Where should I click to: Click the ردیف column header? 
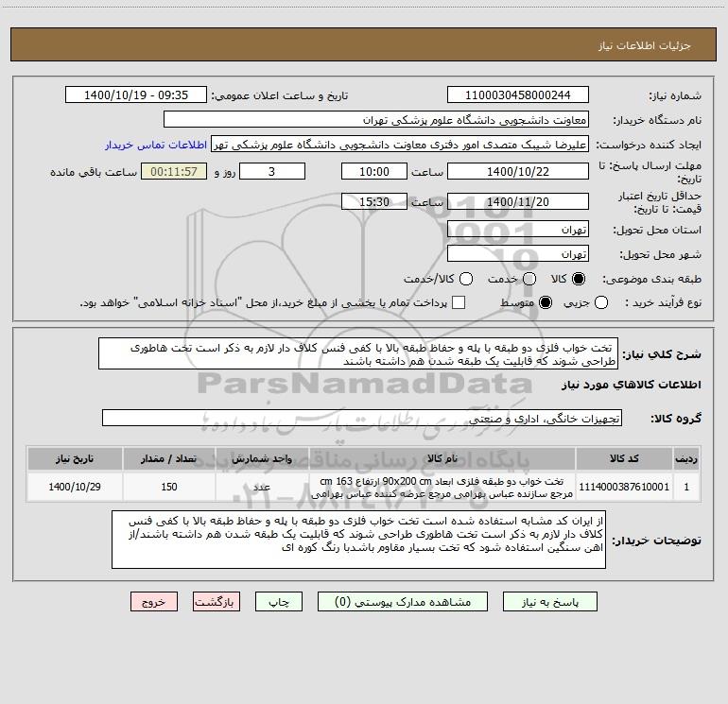[686, 458]
